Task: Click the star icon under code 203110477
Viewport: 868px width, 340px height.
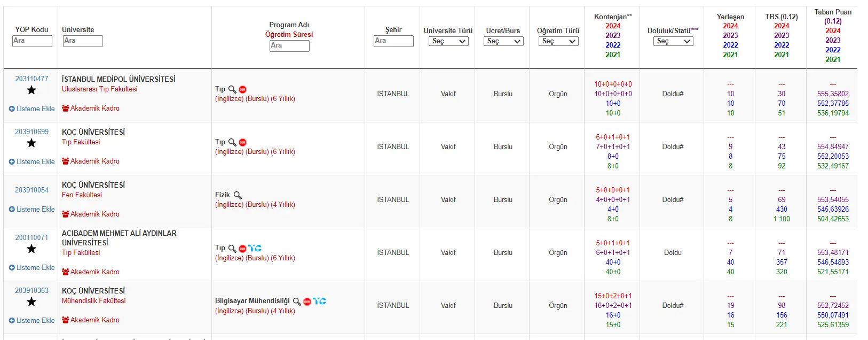Action: coord(31,90)
